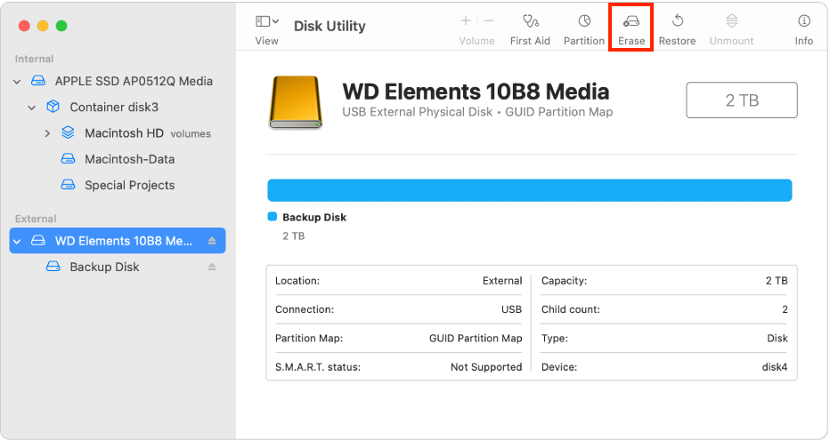830x440 pixels.
Task: Select APPLE SSD AP0512Q Media in sidebar
Action: (133, 81)
